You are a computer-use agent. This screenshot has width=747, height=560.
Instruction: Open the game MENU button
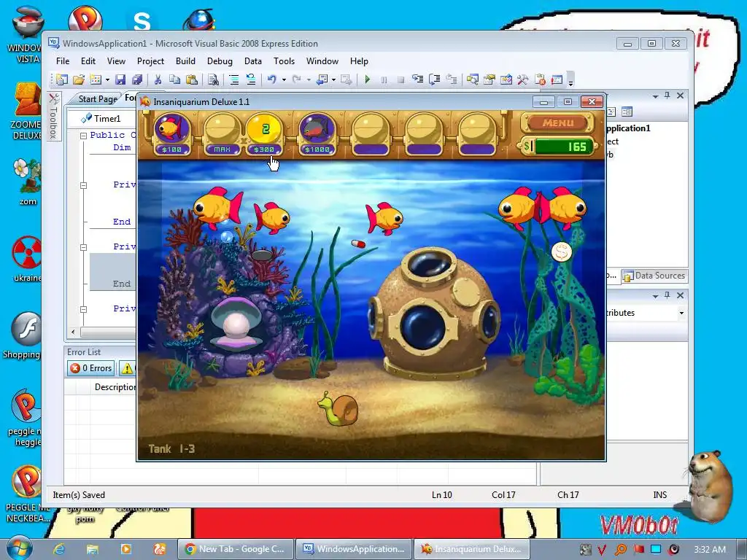coord(557,122)
